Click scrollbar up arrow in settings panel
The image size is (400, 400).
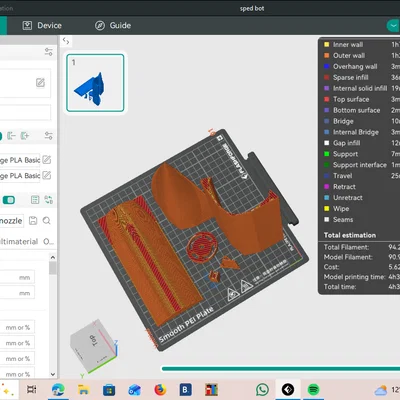53,257
